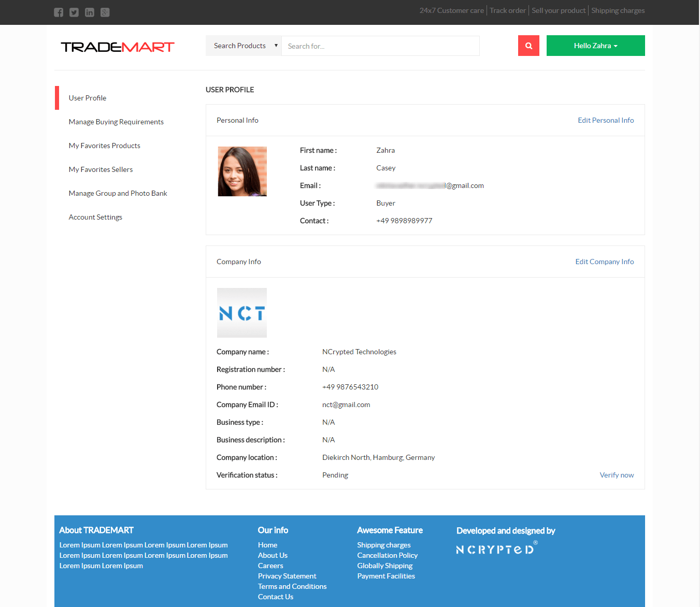Click the Edit Personal Info link
Viewport: 700px width, 607px height.
[606, 120]
